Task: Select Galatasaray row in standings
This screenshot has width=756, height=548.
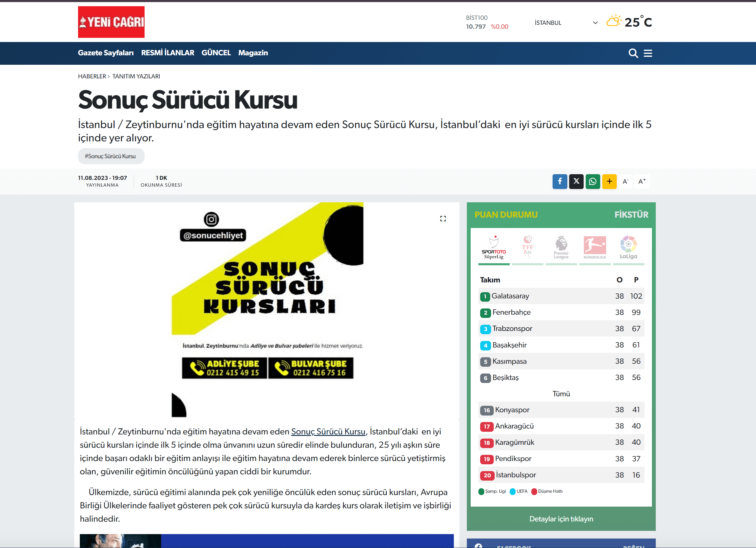Action: click(561, 296)
